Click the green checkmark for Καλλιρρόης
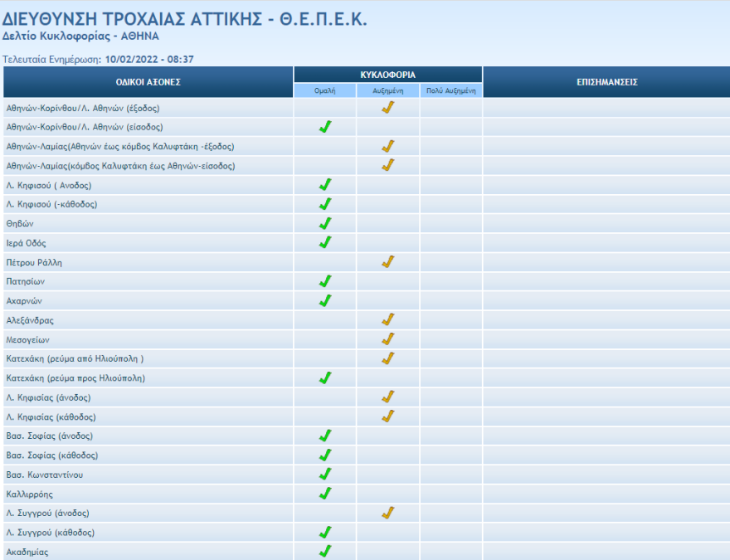This screenshot has height=560, width=730. (325, 494)
